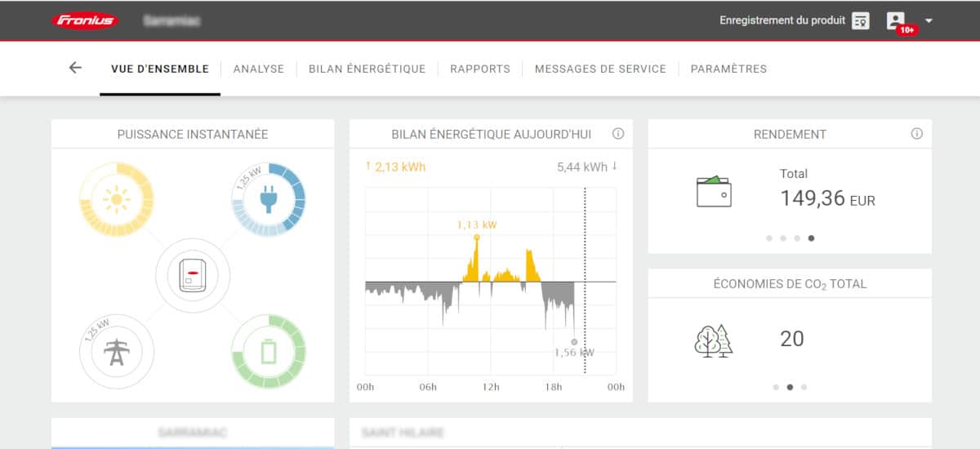Select first pagination dot in CO2 savings
The height and width of the screenshot is (449, 980).
point(776,387)
